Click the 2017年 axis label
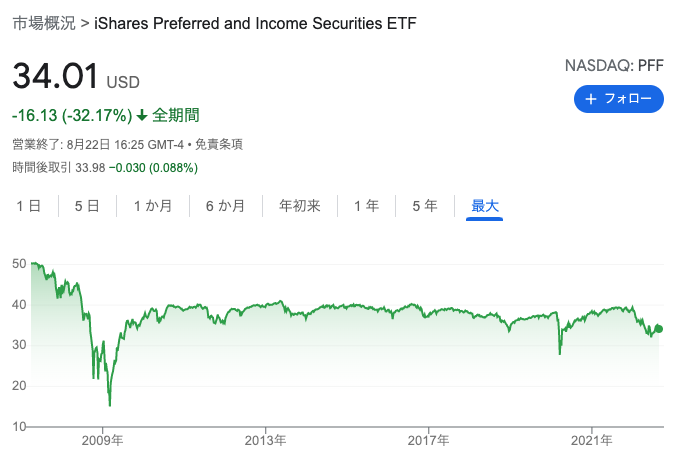This screenshot has width=693, height=458. (428, 440)
